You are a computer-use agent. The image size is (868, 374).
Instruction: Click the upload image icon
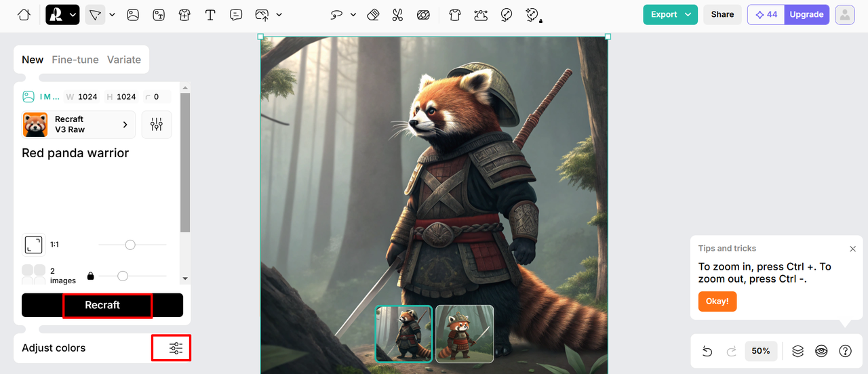click(262, 14)
